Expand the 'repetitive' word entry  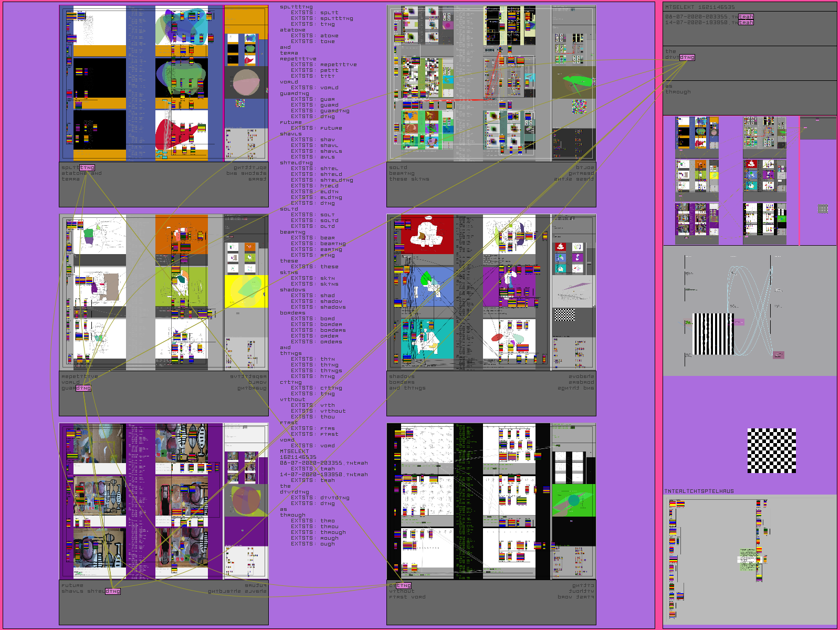298,59
